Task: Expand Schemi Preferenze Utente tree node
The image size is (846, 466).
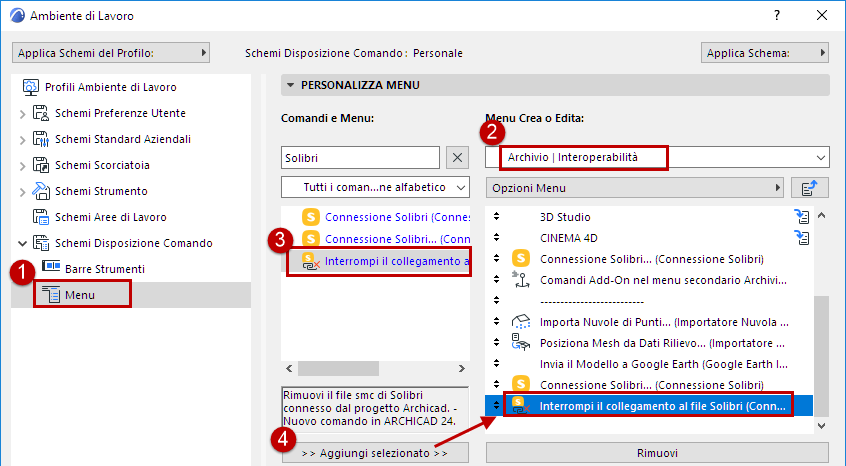Action: 22,114
